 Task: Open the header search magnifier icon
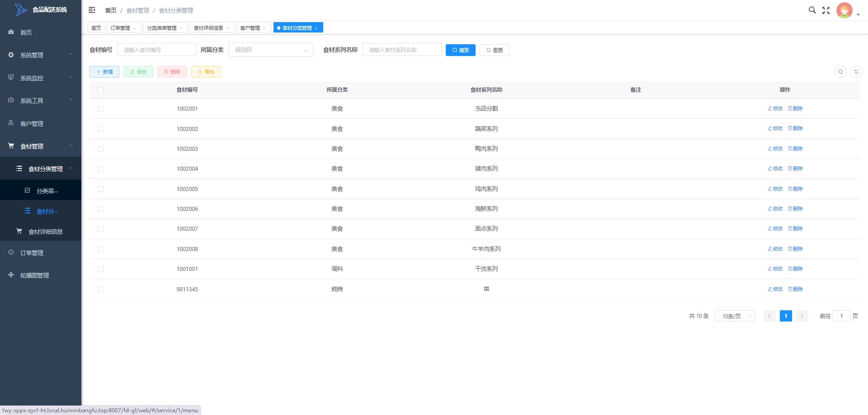pyautogui.click(x=812, y=10)
